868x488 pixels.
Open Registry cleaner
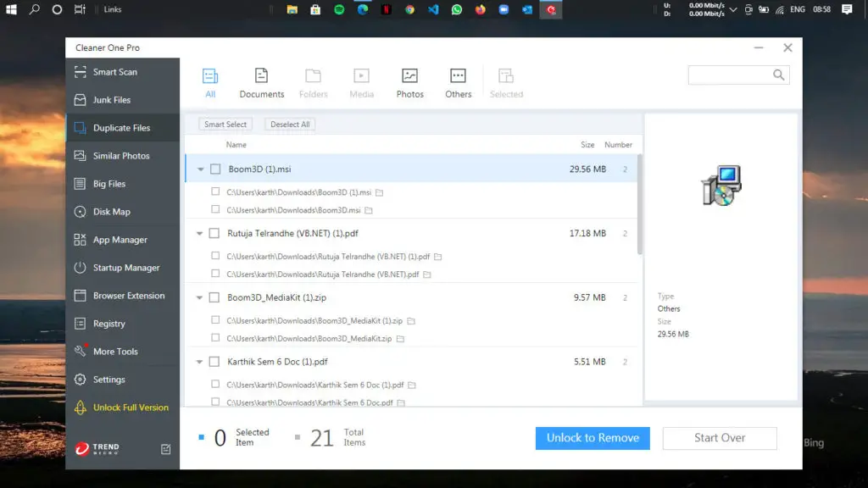[122, 324]
